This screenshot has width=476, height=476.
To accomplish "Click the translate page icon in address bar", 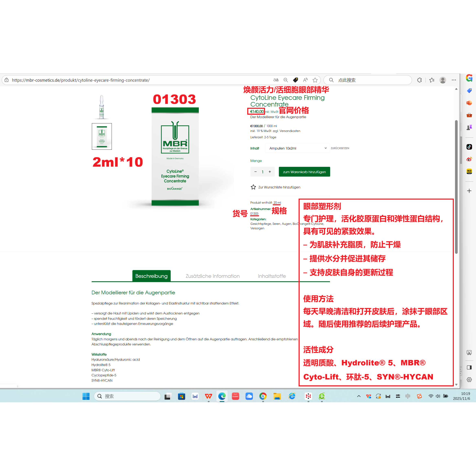I will 276,80.
